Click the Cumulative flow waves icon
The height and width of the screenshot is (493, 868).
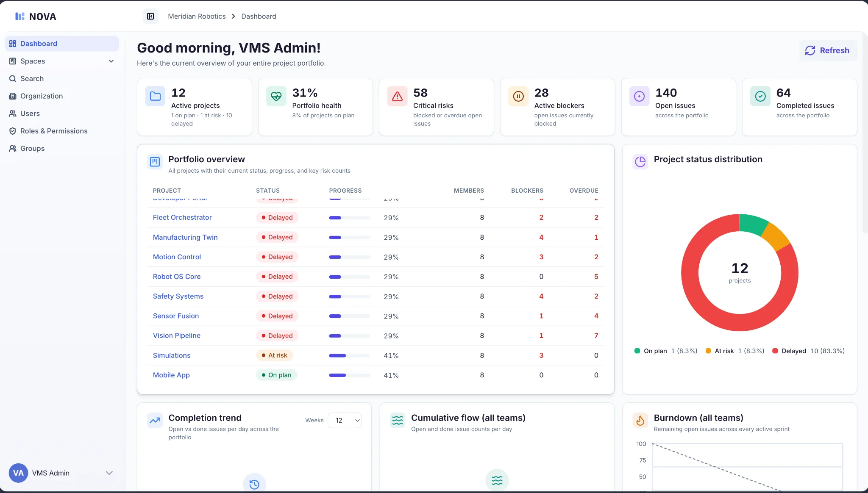pos(398,420)
